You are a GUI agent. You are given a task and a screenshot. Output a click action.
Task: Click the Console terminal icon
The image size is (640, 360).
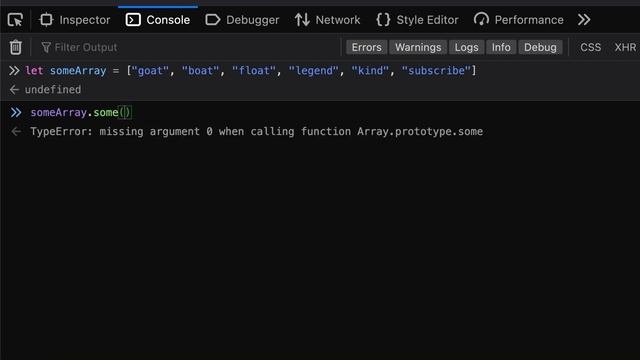pyautogui.click(x=133, y=20)
